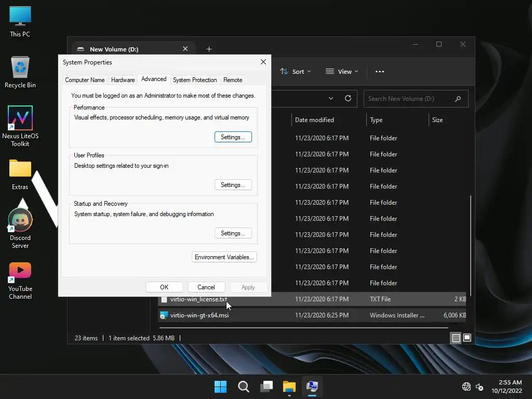Close the System Properties dialog
The width and height of the screenshot is (532, 399).
point(263,62)
